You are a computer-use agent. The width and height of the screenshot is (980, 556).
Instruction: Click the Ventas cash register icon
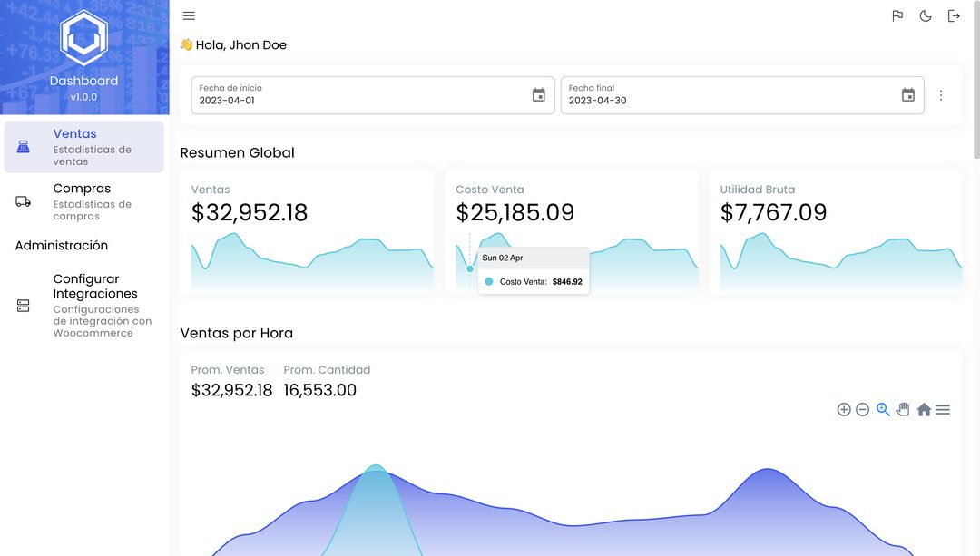pyautogui.click(x=23, y=147)
